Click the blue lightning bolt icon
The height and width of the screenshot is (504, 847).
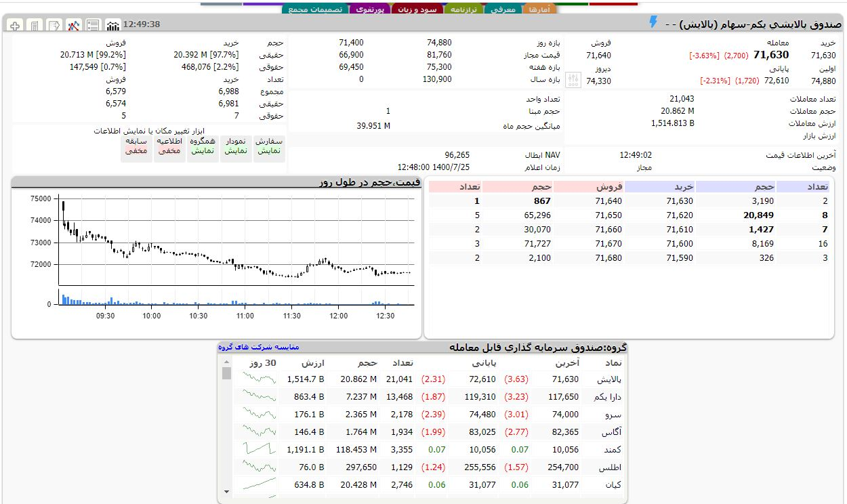pyautogui.click(x=653, y=22)
